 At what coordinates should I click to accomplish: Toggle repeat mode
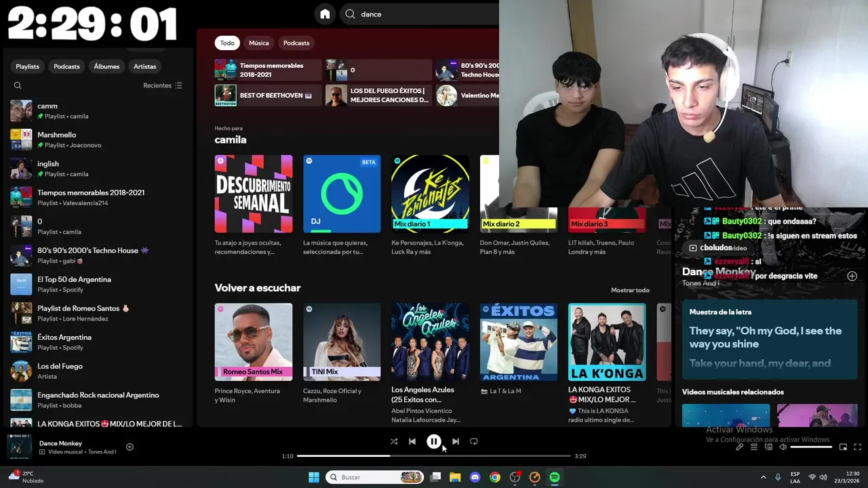click(x=473, y=441)
